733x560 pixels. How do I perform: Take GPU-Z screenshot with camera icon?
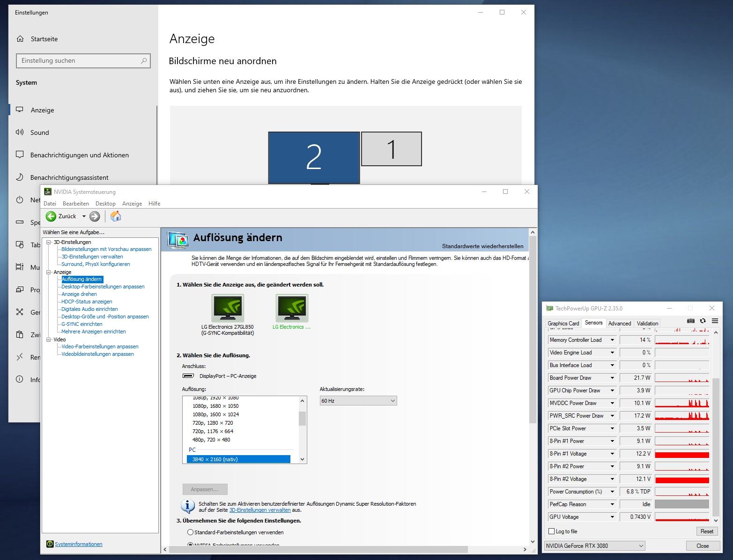click(690, 321)
